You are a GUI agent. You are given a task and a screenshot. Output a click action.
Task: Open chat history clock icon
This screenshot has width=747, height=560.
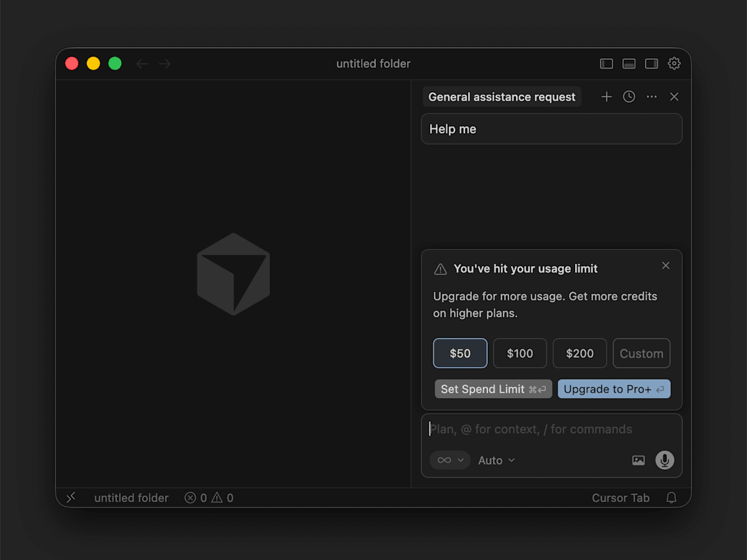(x=629, y=96)
